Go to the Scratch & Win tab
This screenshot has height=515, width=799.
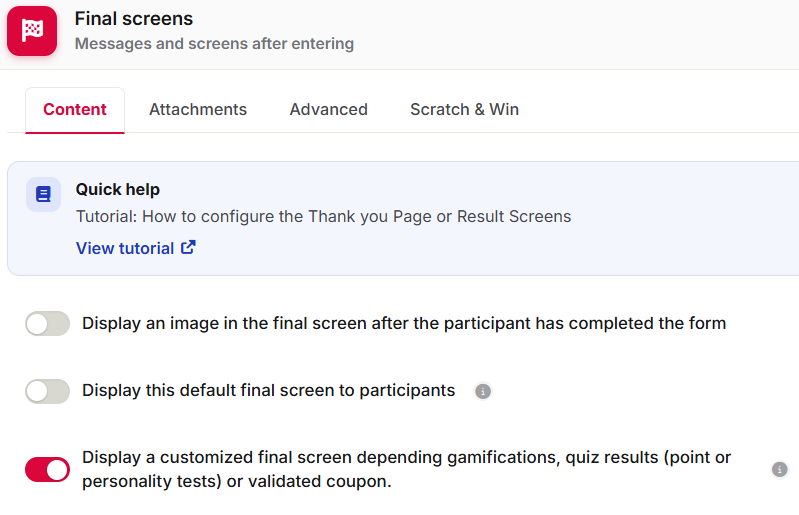pyautogui.click(x=464, y=110)
